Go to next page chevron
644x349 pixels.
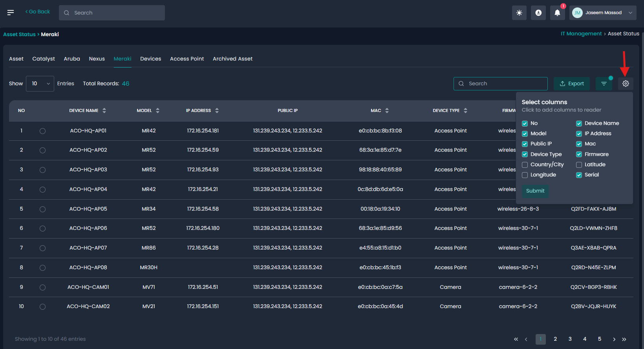[x=614, y=339]
